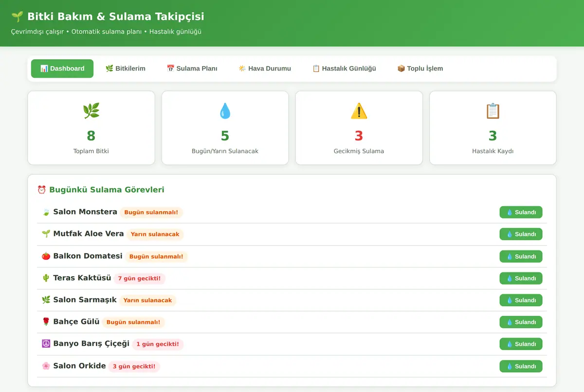
Task: Click the warning icon in Gecikmiş Sulama card
Action: click(359, 111)
